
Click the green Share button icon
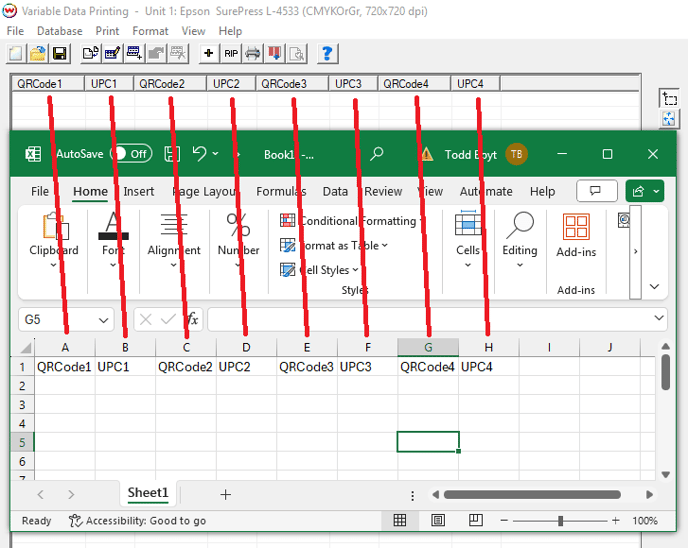click(638, 191)
